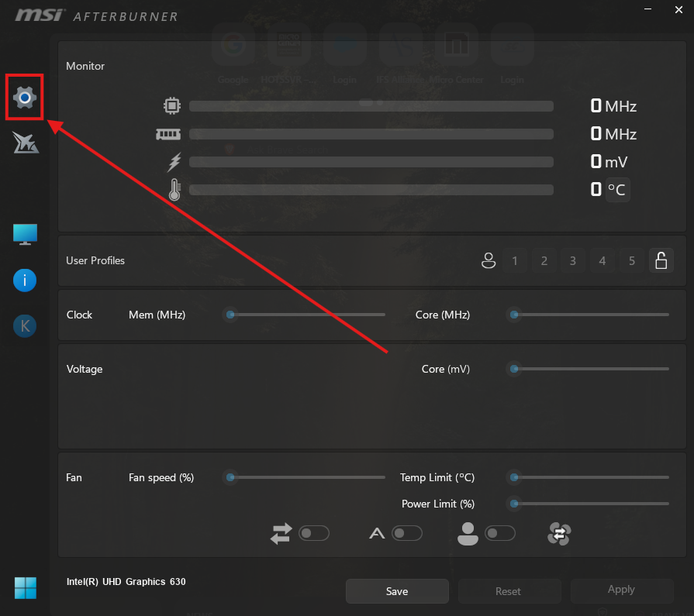Click the Kombustor K icon

coord(25,326)
